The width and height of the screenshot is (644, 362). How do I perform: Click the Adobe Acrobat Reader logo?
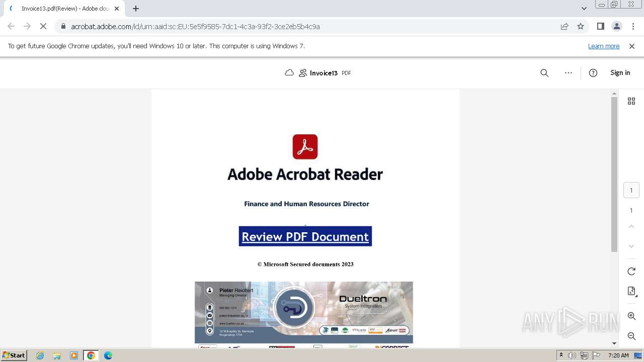[x=305, y=147]
